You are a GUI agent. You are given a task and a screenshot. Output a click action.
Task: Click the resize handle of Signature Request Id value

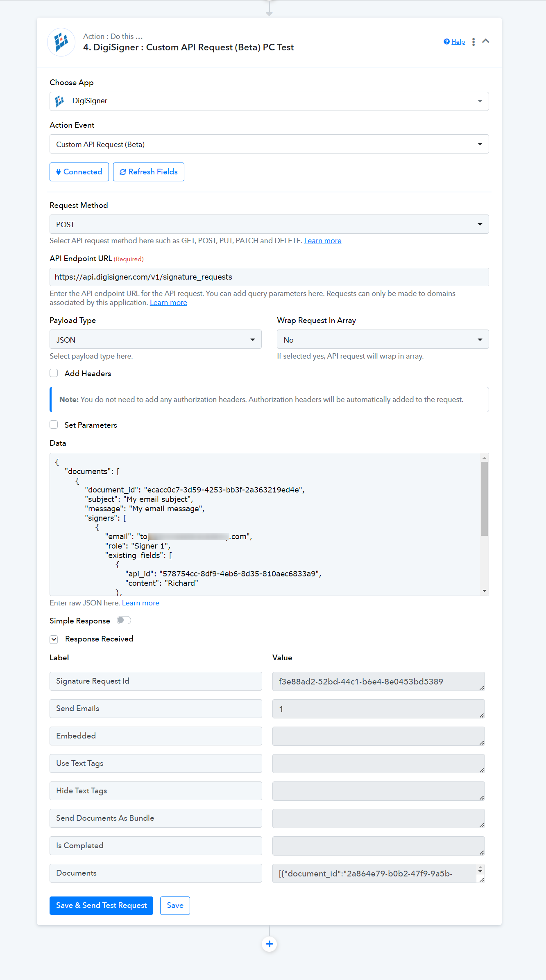(x=482, y=688)
